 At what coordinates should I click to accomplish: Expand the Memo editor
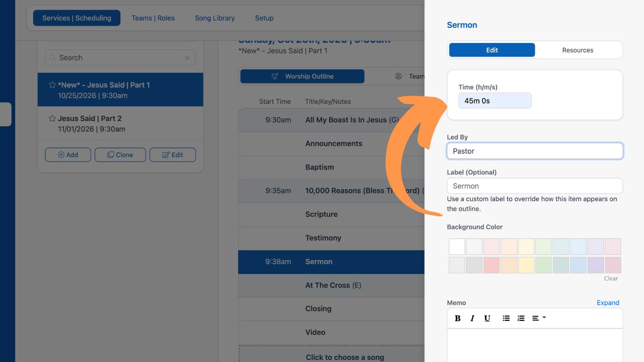[x=608, y=303]
